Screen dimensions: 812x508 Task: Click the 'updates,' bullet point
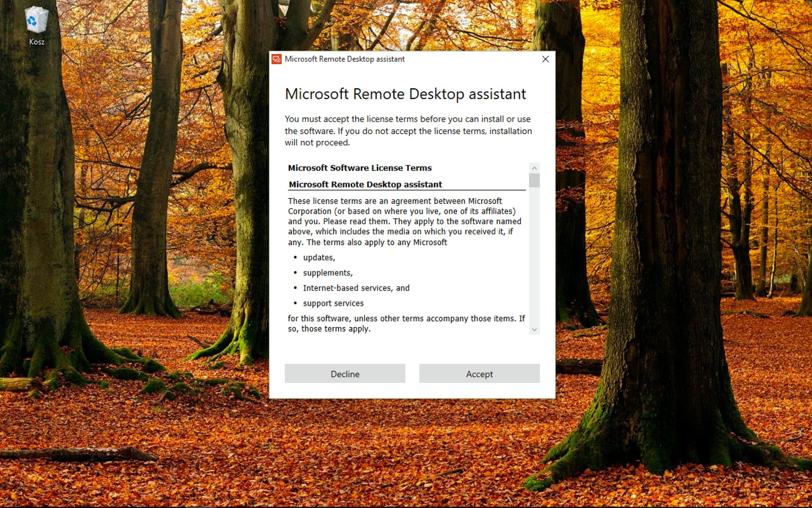(319, 258)
